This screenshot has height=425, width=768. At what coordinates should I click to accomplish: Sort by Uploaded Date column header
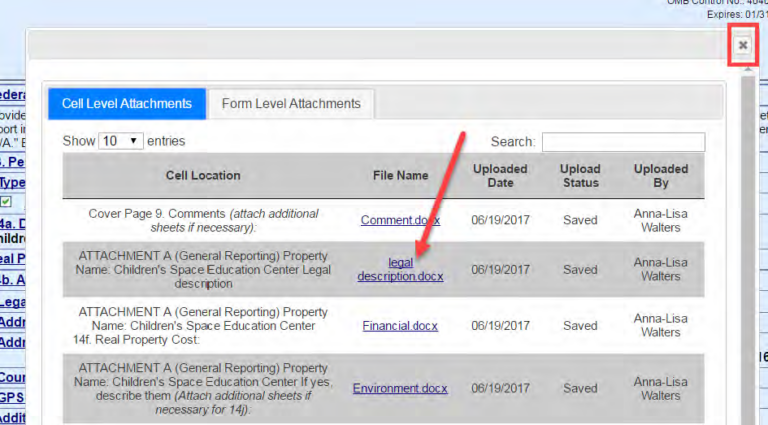500,176
